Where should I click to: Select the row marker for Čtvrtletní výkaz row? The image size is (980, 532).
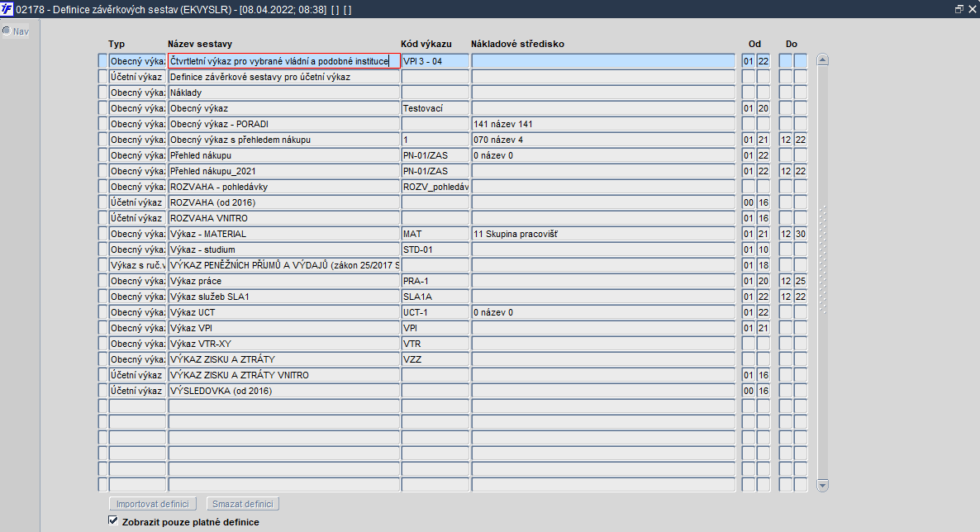click(x=102, y=61)
